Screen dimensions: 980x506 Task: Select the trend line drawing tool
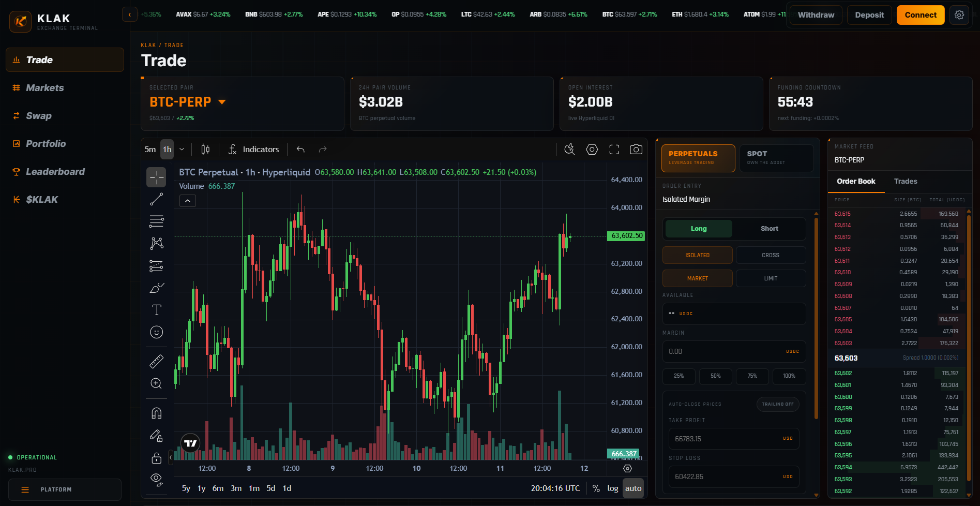coord(157,199)
